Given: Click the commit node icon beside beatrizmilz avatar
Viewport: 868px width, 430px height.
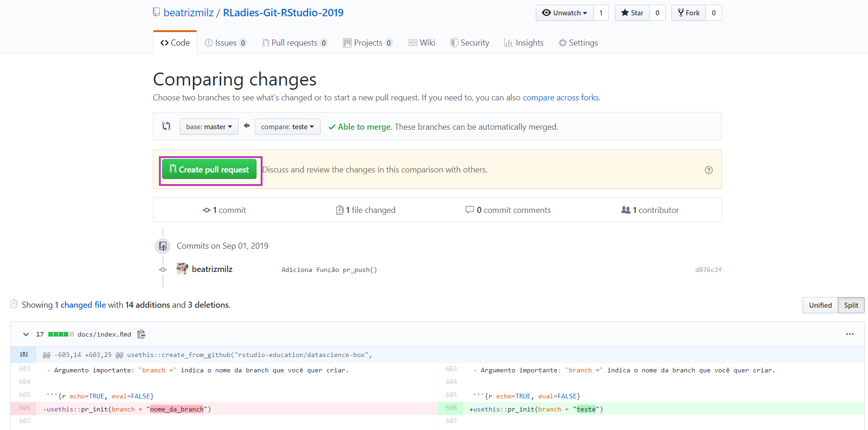Looking at the screenshot, I should (163, 270).
